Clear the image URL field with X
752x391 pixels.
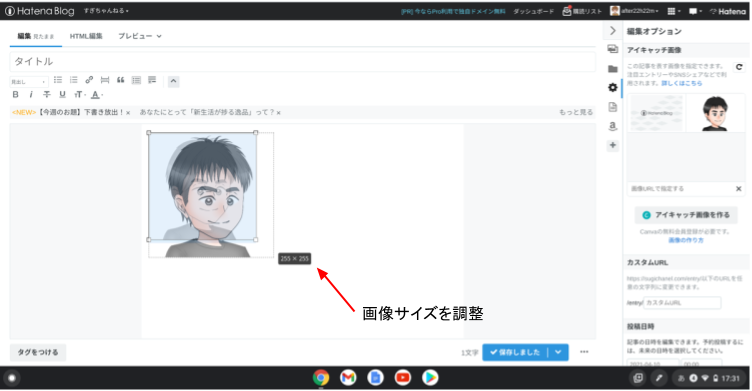pyautogui.click(x=739, y=189)
